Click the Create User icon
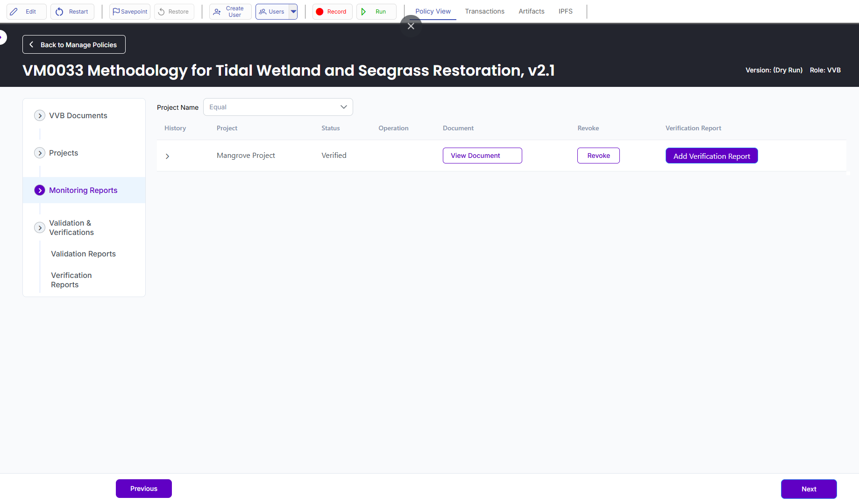 point(217,12)
